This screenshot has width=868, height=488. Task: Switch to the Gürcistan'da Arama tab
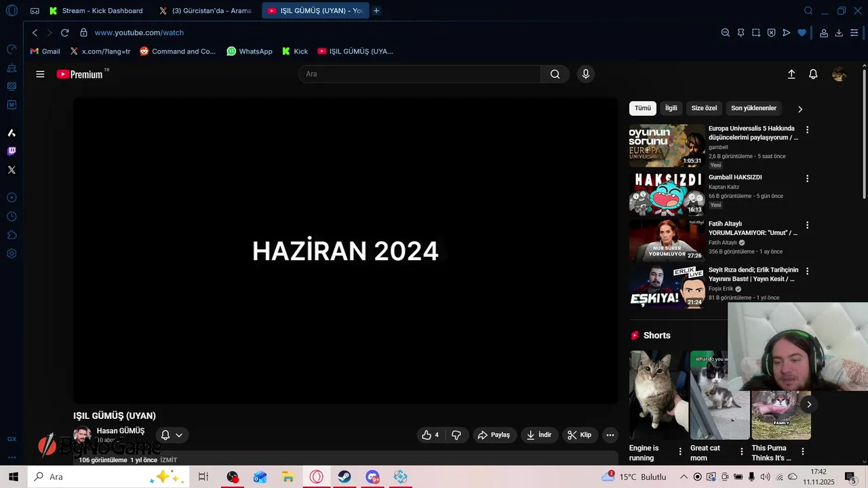point(206,11)
